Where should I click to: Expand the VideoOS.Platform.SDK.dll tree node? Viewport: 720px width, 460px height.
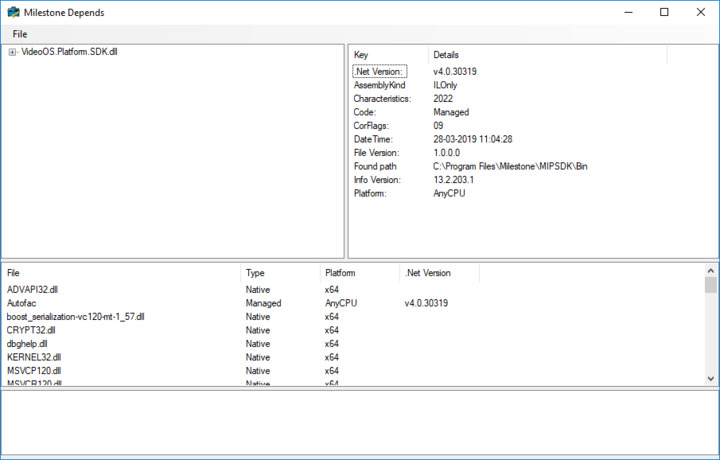click(x=12, y=52)
